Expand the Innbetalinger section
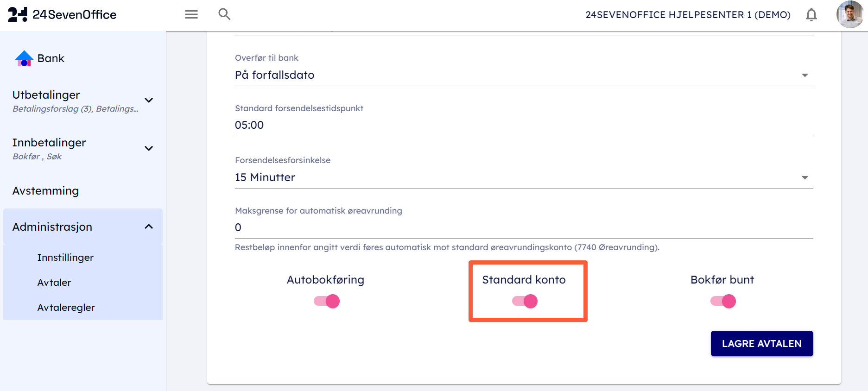The width and height of the screenshot is (868, 391). pos(149,149)
